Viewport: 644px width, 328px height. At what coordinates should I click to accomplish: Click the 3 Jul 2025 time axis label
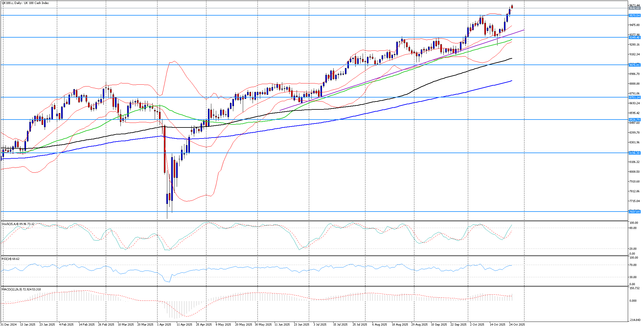tap(320, 325)
